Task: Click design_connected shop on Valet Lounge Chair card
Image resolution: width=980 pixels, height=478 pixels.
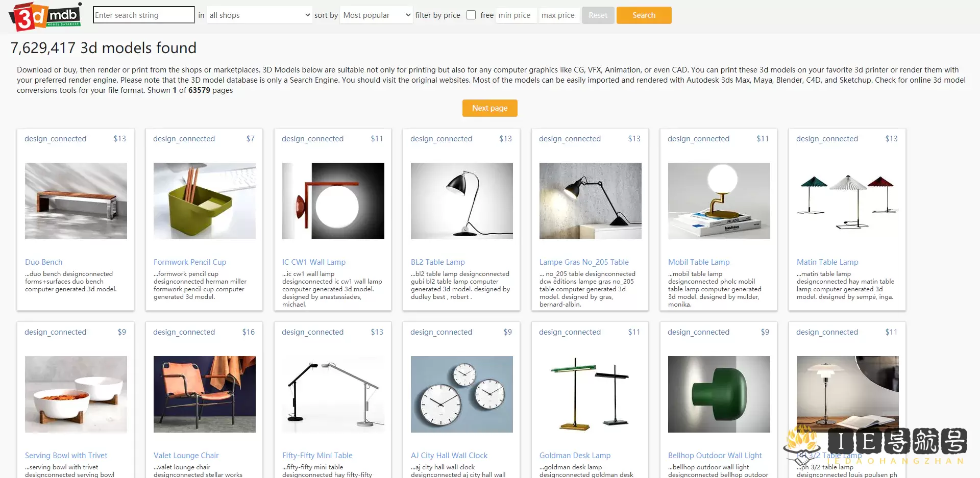Action: coord(184,332)
